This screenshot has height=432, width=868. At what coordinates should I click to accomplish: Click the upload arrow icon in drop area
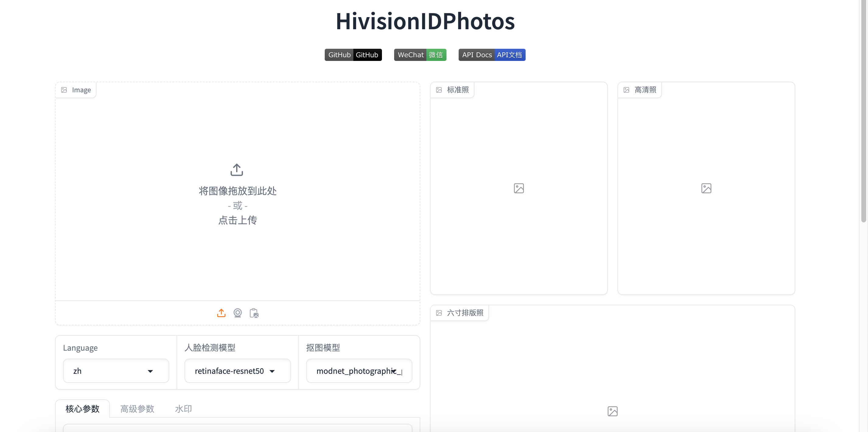tap(237, 170)
